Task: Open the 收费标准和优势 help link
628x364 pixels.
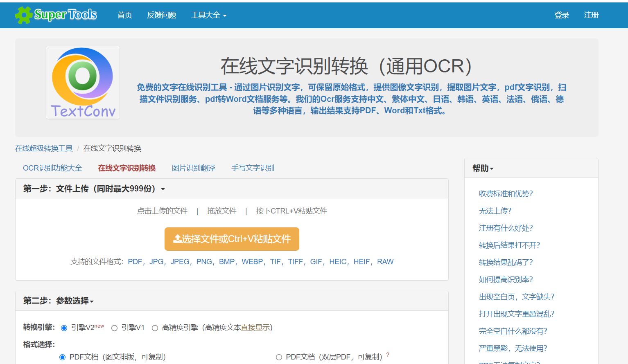Action: pyautogui.click(x=506, y=193)
